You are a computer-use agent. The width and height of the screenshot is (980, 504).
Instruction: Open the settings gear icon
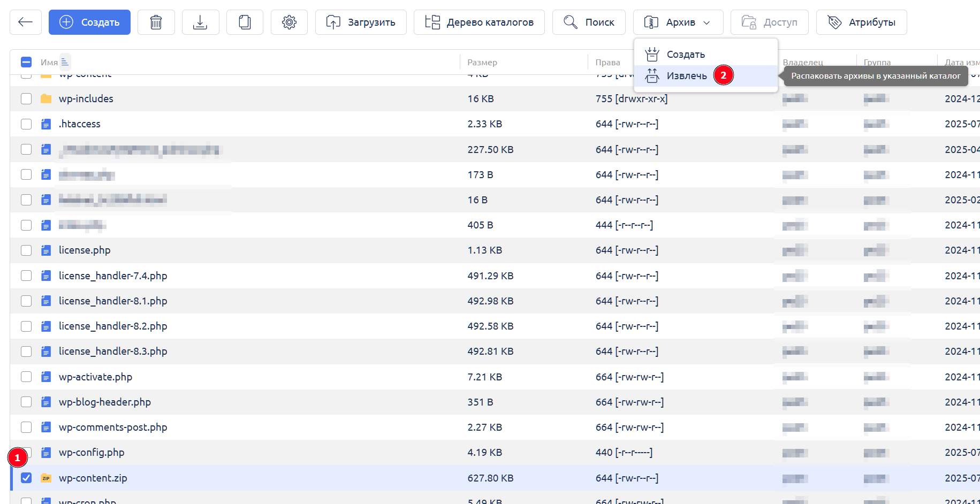coord(289,22)
